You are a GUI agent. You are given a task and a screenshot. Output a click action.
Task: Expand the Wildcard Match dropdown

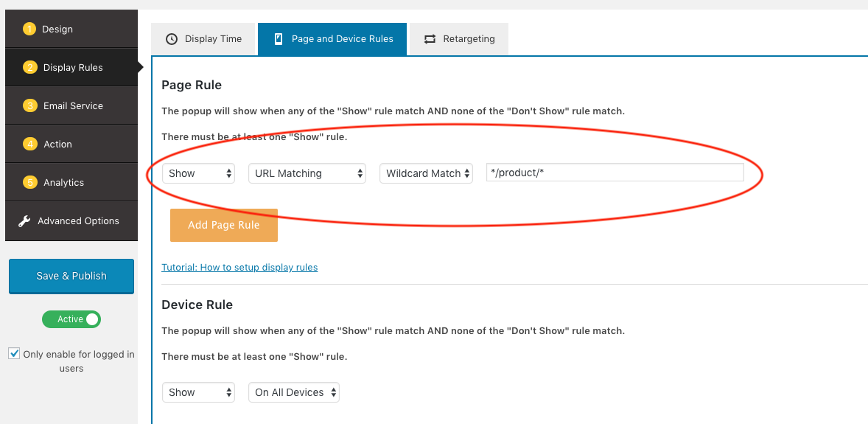click(426, 173)
